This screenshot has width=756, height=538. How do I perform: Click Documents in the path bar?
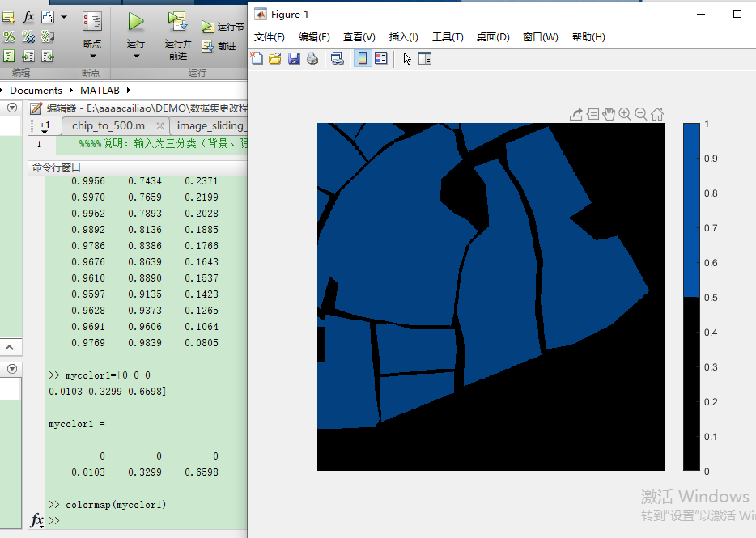36,90
